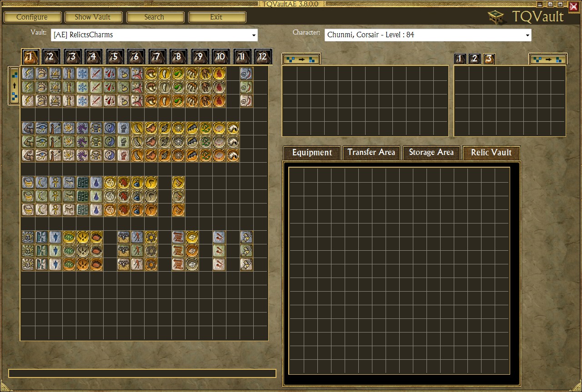The height and width of the screenshot is (392, 582).
Task: Select the blue ankh relic
Action: [55, 183]
